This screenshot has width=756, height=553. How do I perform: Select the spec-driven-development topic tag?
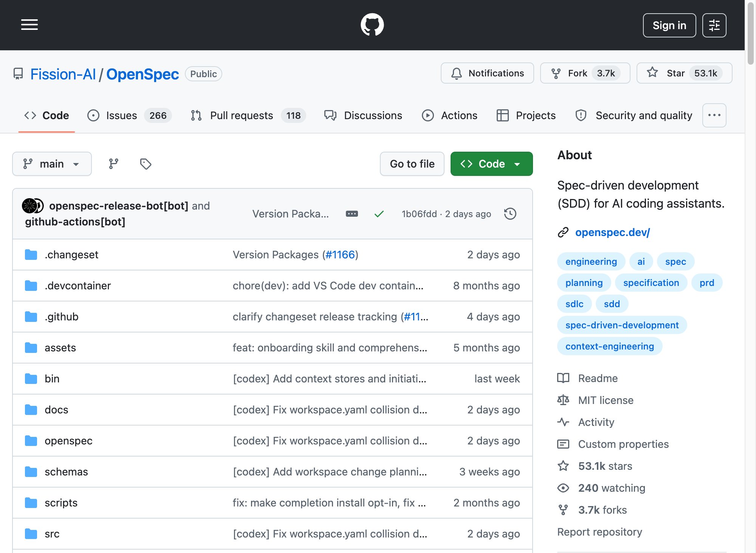(x=622, y=325)
